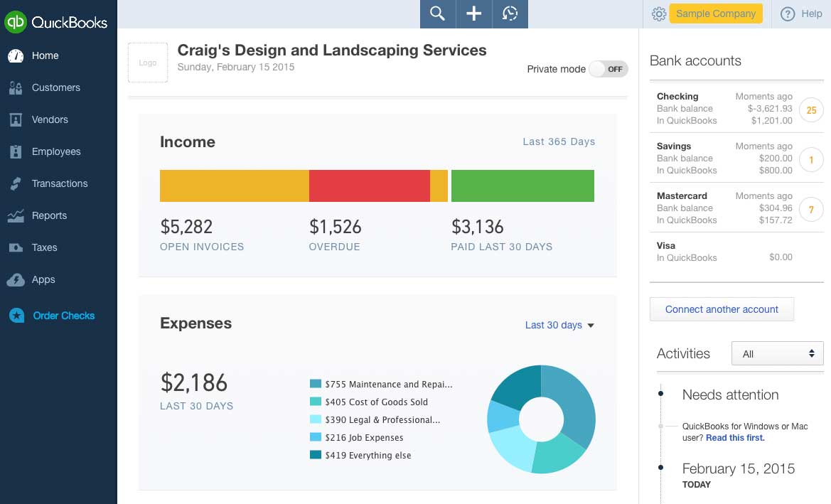Click the Job Expenses legend swatch

click(316, 437)
